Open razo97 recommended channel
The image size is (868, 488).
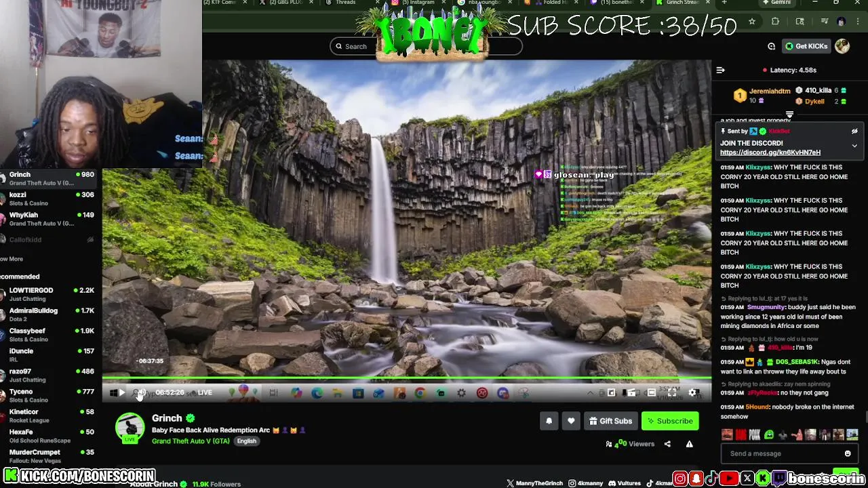click(47, 375)
